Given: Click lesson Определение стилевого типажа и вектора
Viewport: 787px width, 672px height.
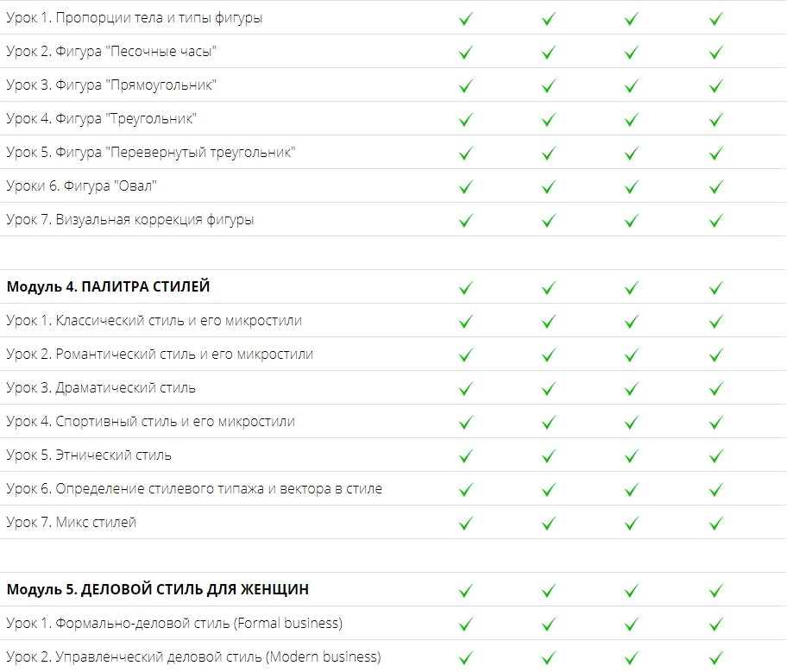Looking at the screenshot, I should point(194,489).
